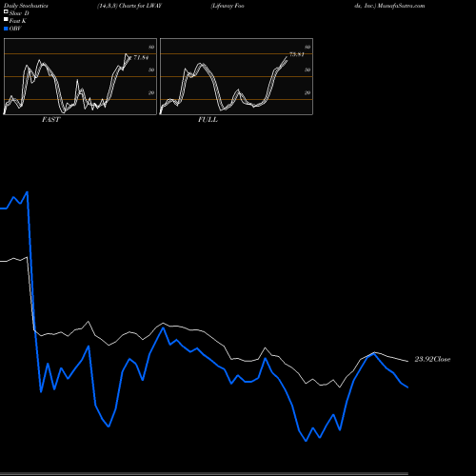This screenshot has height=476, width=476.
Task: Click the 71.84 value in FAST chart
Action: 141,58
